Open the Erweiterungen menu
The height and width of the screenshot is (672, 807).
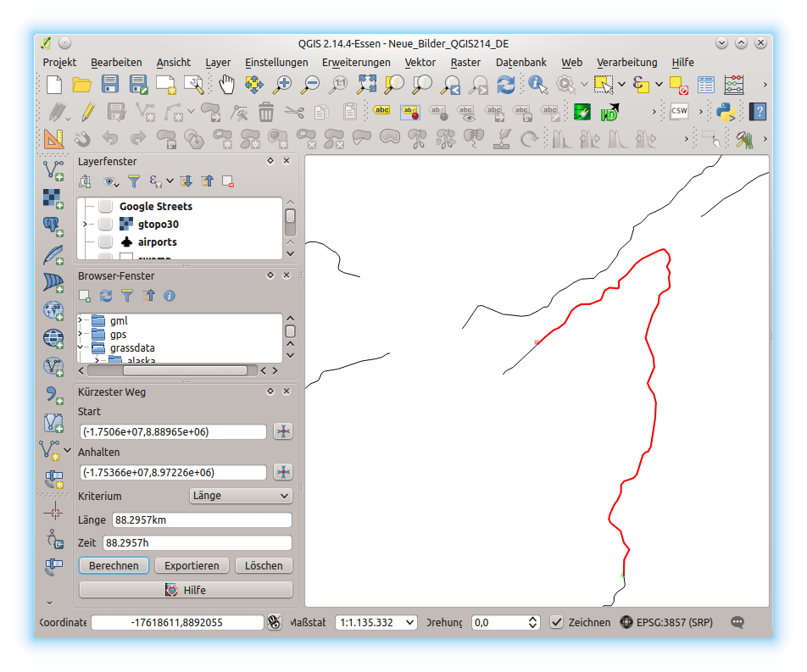[x=356, y=62]
